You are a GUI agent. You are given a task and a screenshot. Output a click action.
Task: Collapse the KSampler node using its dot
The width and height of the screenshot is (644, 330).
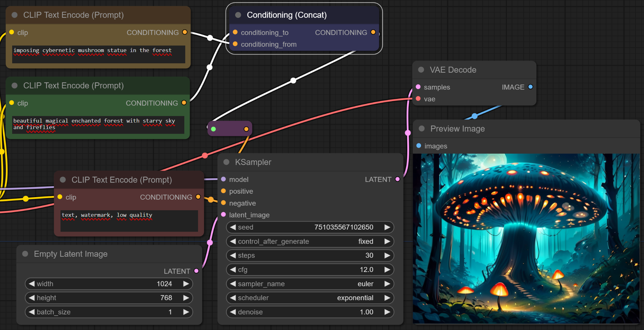tap(226, 162)
